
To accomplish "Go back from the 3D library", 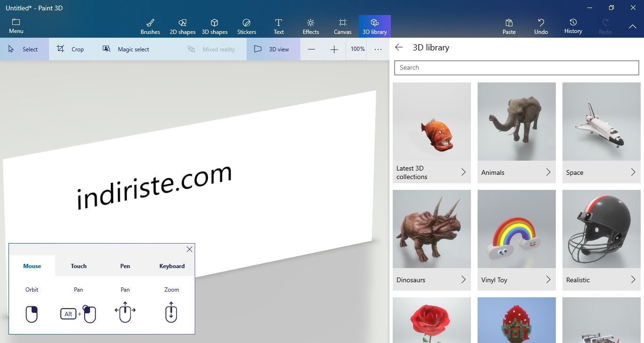I will (399, 47).
